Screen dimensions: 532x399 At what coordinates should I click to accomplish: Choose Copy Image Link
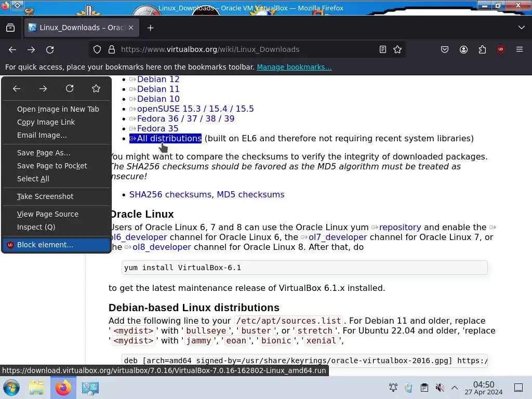(56, 122)
